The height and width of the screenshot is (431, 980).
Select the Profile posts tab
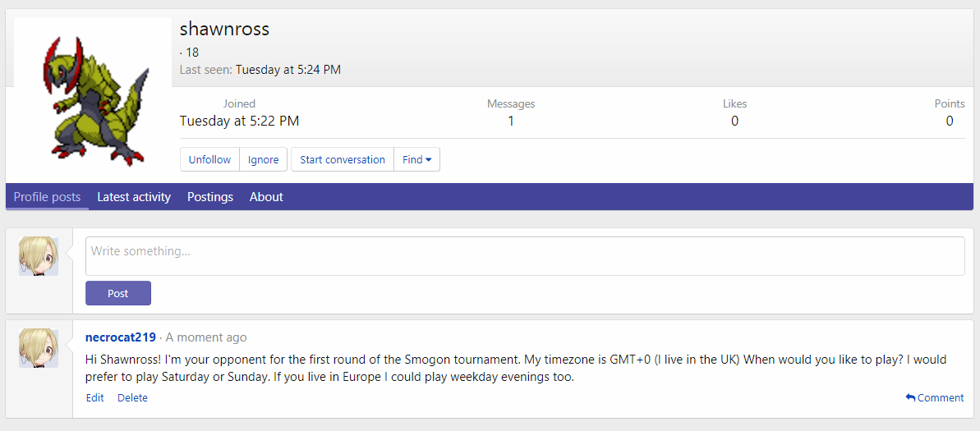tap(47, 197)
